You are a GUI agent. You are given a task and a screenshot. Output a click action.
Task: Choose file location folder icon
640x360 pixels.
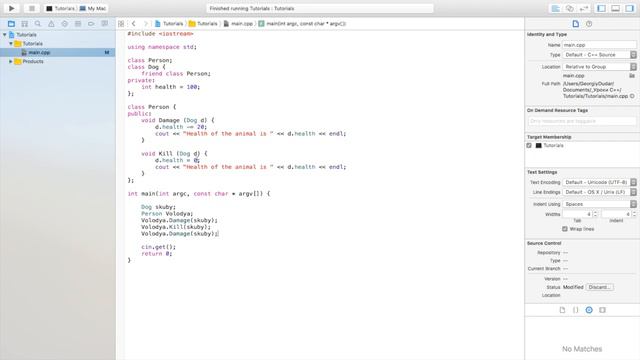click(632, 76)
